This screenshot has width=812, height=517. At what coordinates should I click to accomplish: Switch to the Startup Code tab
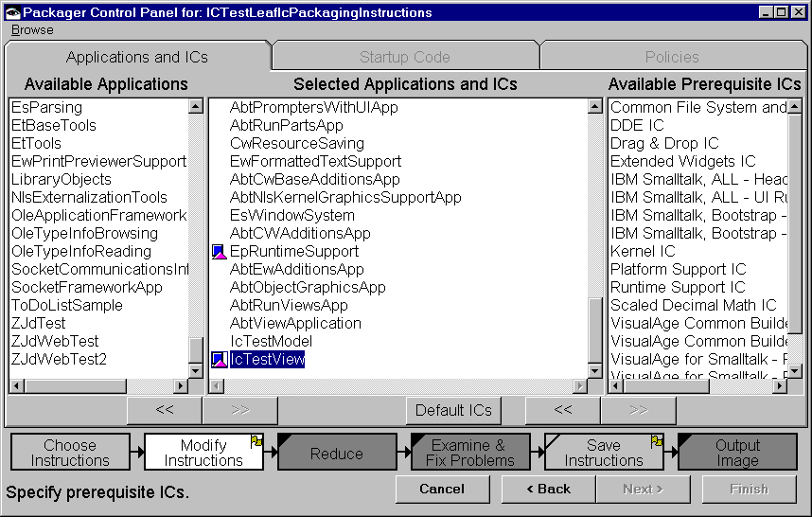[x=404, y=58]
